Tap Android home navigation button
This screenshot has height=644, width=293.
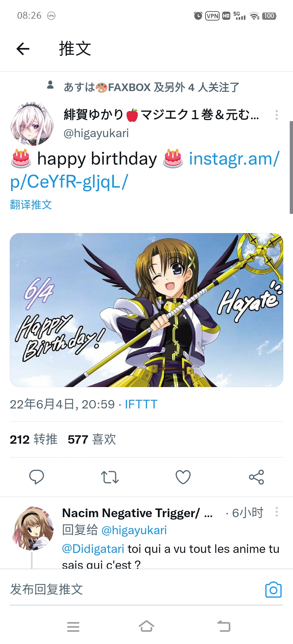[146, 626]
